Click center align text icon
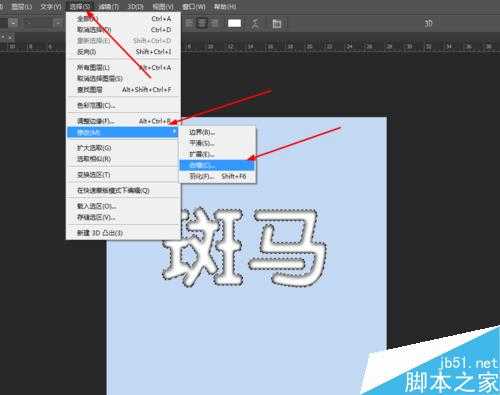This screenshot has width=500, height=395. click(202, 23)
